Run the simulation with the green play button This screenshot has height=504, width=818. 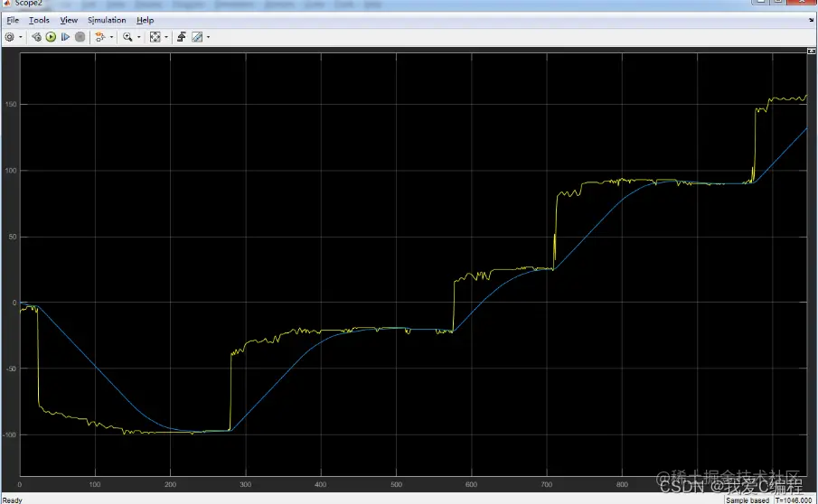coord(51,37)
